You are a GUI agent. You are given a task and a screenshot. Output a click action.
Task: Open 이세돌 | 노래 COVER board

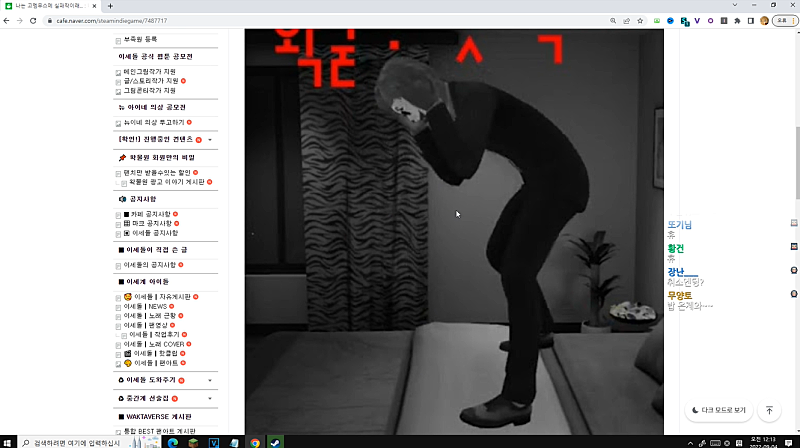click(154, 344)
